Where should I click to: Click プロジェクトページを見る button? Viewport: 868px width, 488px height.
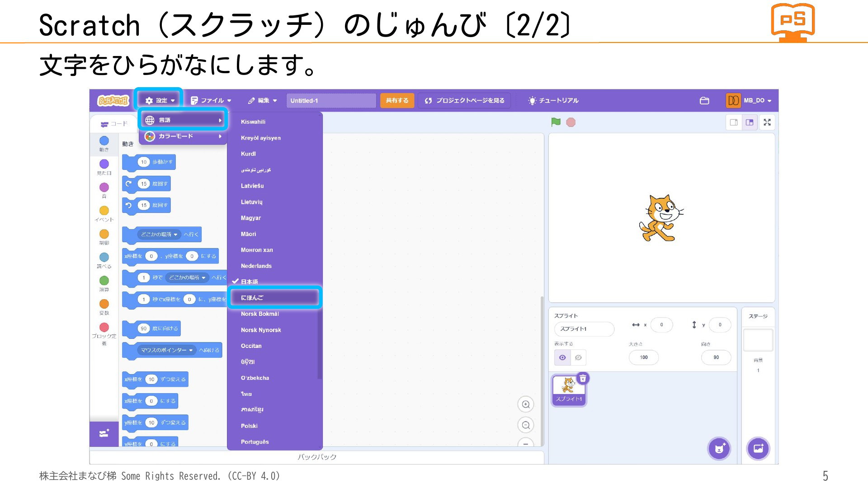click(x=464, y=100)
